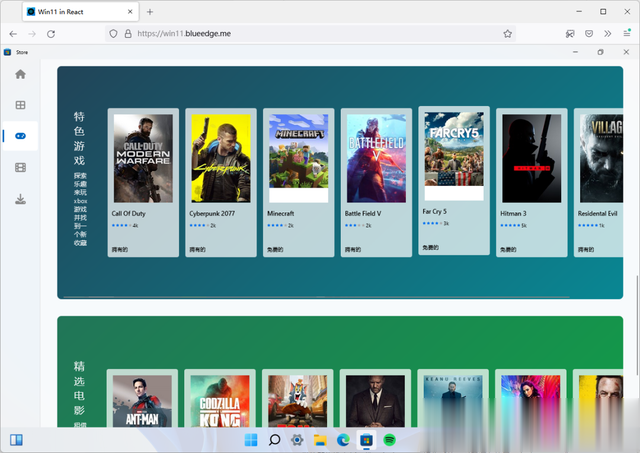
Task: Open the Tom and Jerry movie poster
Action: pyautogui.click(x=298, y=401)
